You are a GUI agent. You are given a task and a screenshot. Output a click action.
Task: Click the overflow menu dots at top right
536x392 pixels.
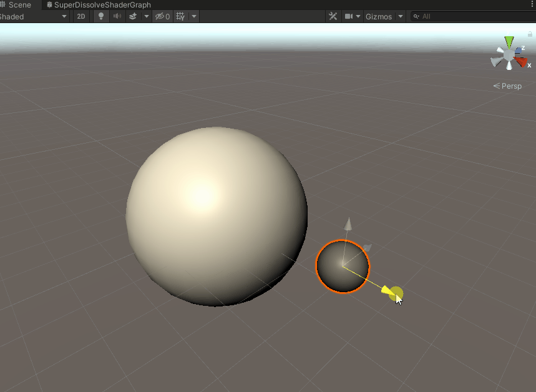tap(532, 4)
